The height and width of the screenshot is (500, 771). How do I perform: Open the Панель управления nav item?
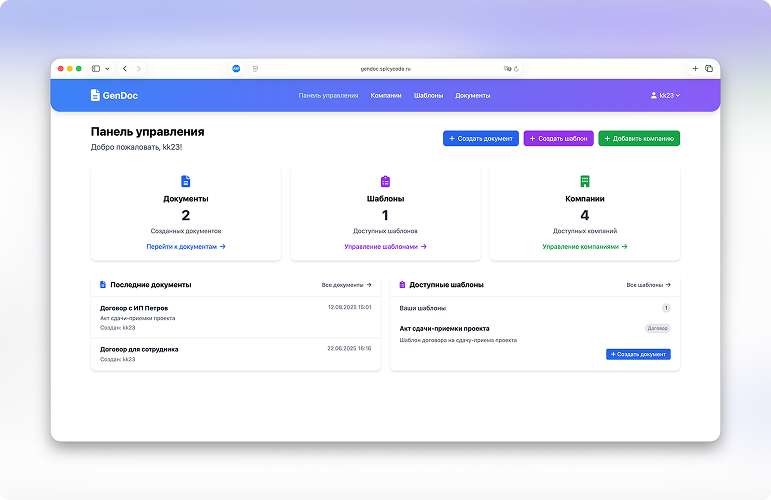pyautogui.click(x=328, y=95)
